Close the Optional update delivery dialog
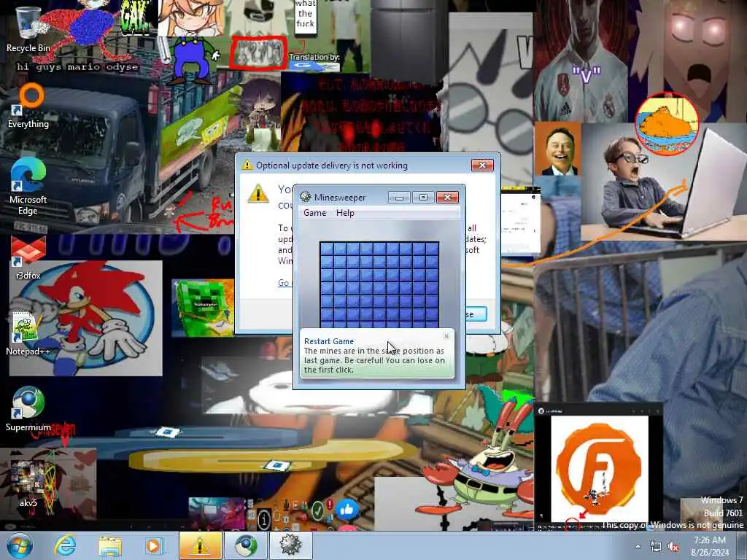 482,166
